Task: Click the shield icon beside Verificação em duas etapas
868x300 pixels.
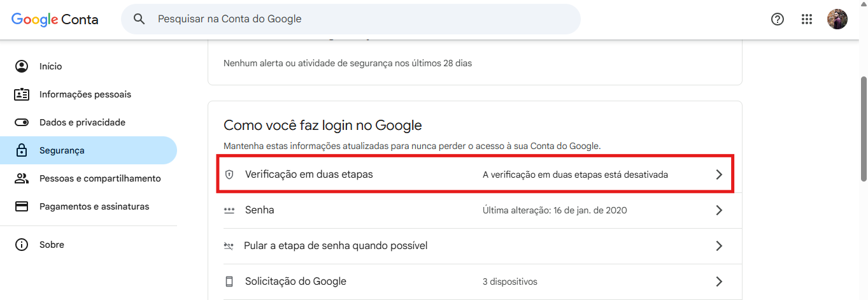Action: (230, 175)
